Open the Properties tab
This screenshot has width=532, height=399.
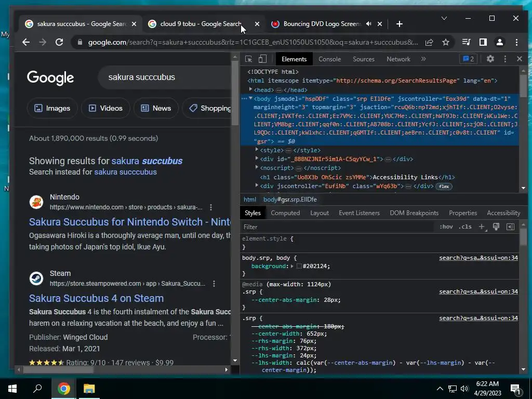click(463, 213)
